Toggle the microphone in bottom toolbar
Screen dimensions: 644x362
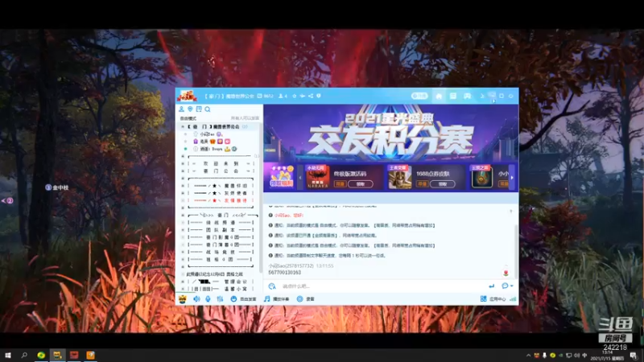(x=208, y=298)
